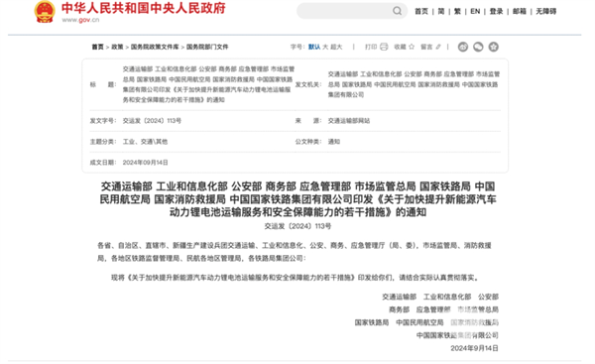Click the www.gov.cn text
The height and width of the screenshot is (364, 595).
coord(80,20)
